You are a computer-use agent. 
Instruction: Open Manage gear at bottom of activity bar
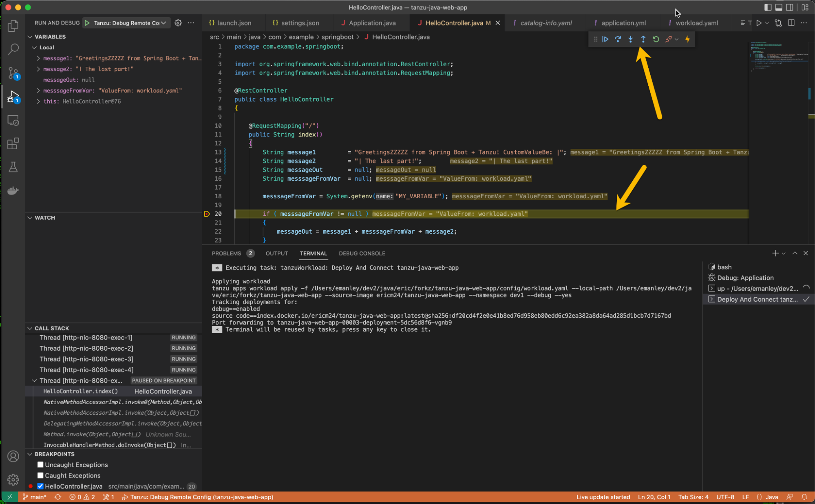[13, 480]
